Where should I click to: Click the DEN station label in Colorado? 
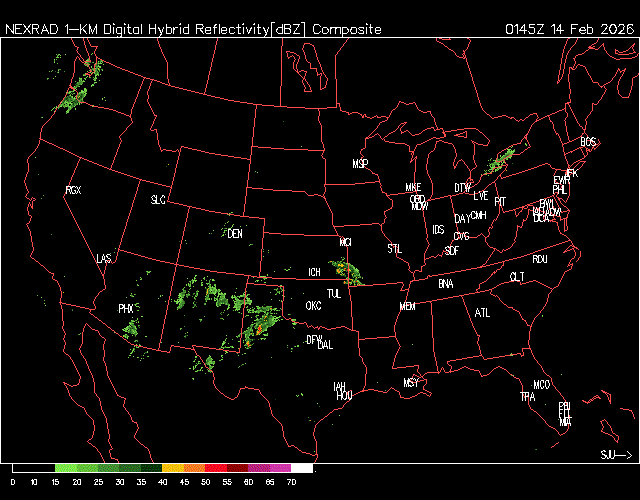point(235,234)
